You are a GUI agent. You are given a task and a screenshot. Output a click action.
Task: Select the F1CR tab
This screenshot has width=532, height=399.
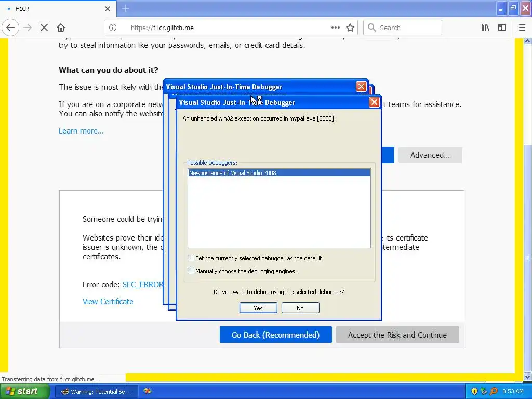click(x=58, y=9)
